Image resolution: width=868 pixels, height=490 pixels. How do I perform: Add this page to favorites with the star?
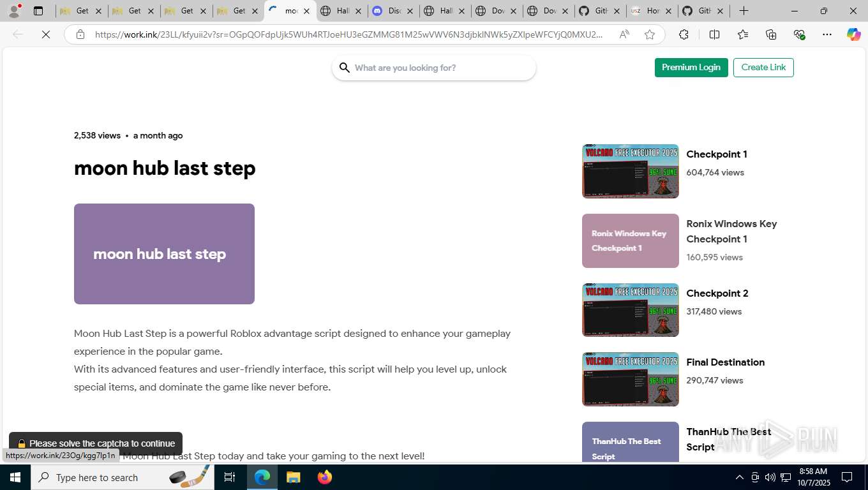[x=649, y=34]
